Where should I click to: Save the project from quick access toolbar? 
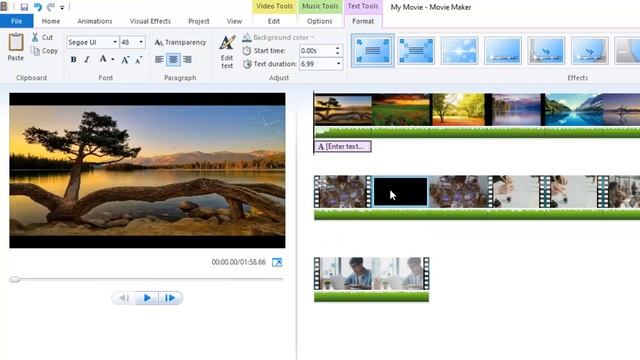(x=24, y=7)
